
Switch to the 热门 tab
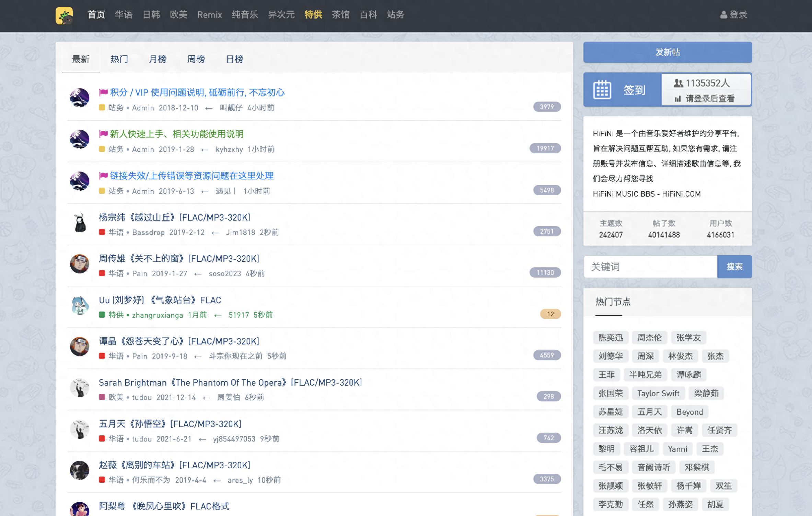point(119,59)
